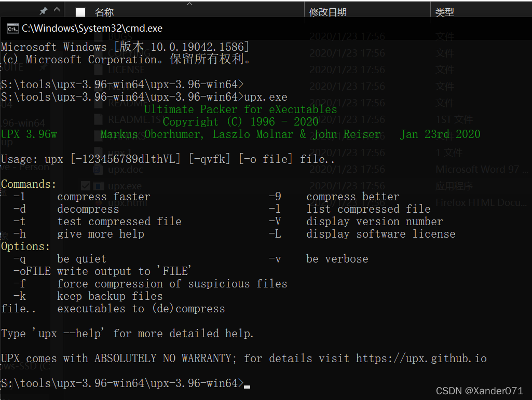Click the LICENSE file icon
Screen dimensions: 532x400
click(99, 70)
